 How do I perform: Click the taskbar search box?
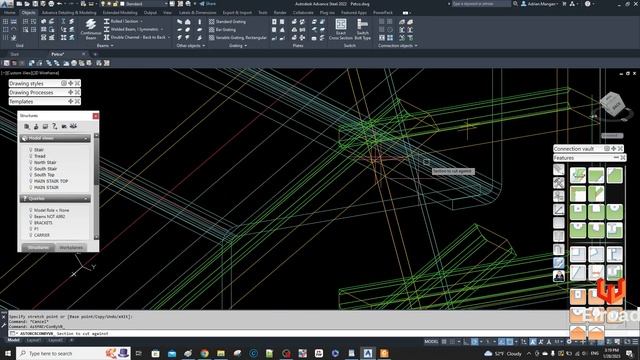pyautogui.click(x=73, y=353)
